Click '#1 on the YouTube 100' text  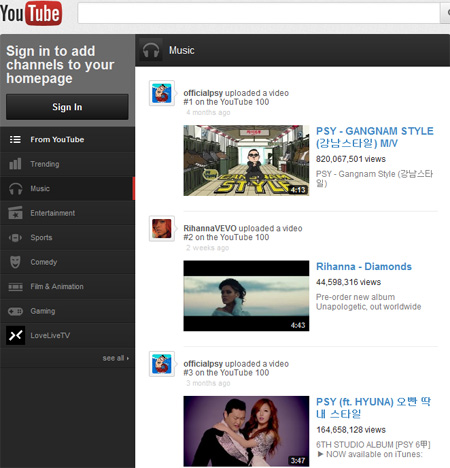(226, 102)
